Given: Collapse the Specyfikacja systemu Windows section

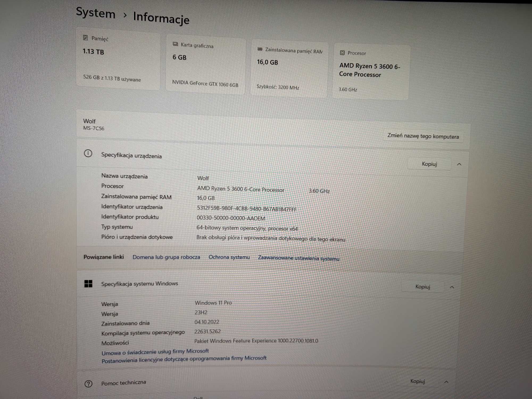Looking at the screenshot, I should click(452, 287).
